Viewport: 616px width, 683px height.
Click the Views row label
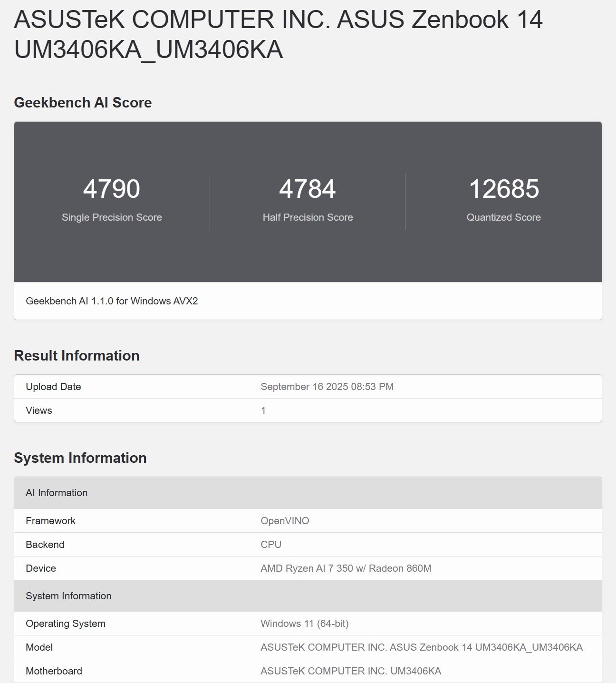click(x=39, y=410)
